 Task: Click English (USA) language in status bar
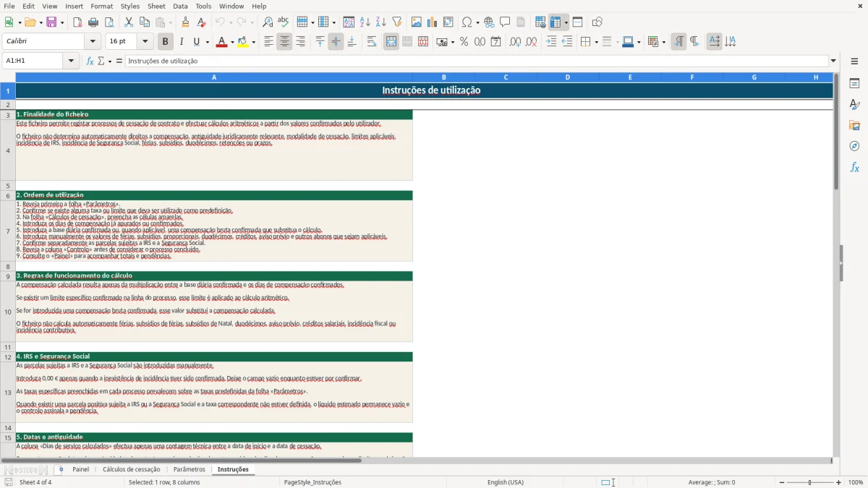[506, 482]
